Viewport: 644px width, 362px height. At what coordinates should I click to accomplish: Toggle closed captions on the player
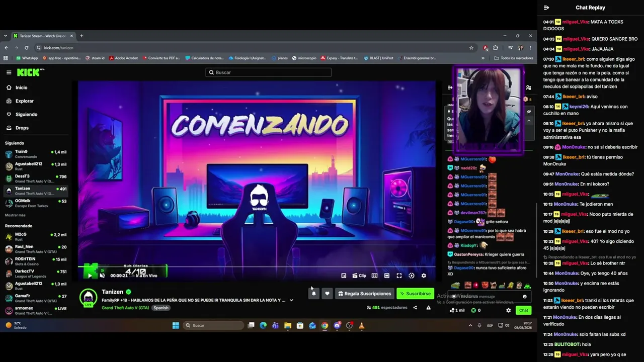click(x=374, y=276)
